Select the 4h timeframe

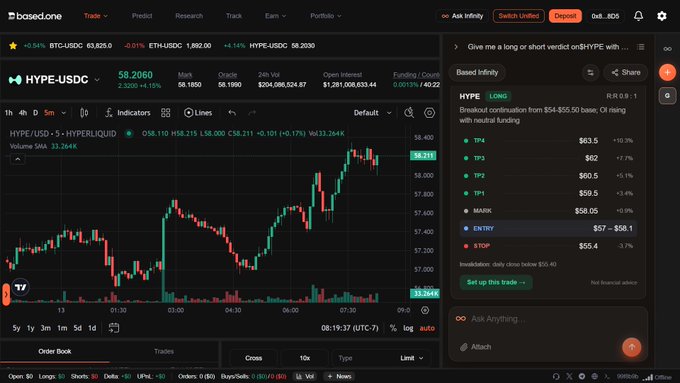pyautogui.click(x=23, y=113)
